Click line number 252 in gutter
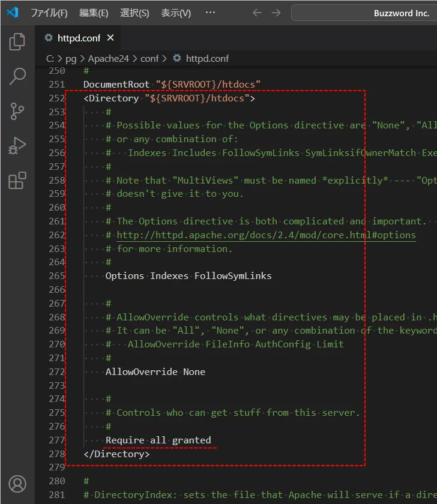 click(57, 98)
